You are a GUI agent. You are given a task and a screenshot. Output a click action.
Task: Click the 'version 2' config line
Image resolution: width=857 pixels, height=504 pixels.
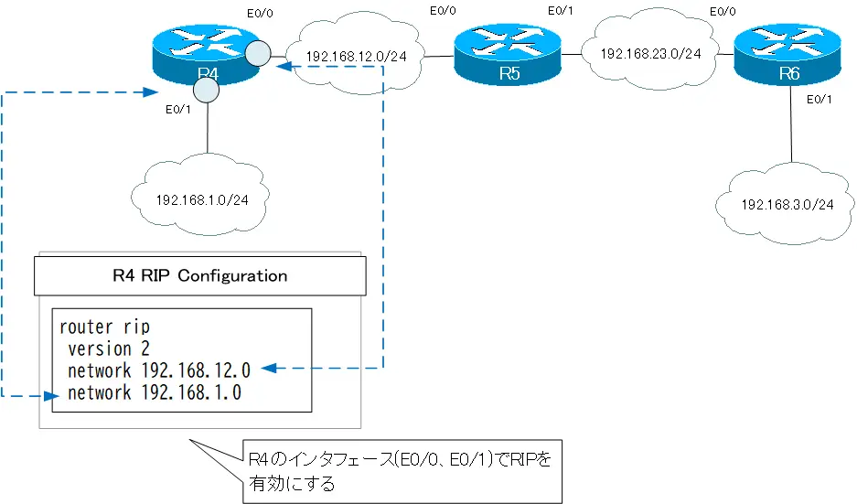(x=108, y=349)
